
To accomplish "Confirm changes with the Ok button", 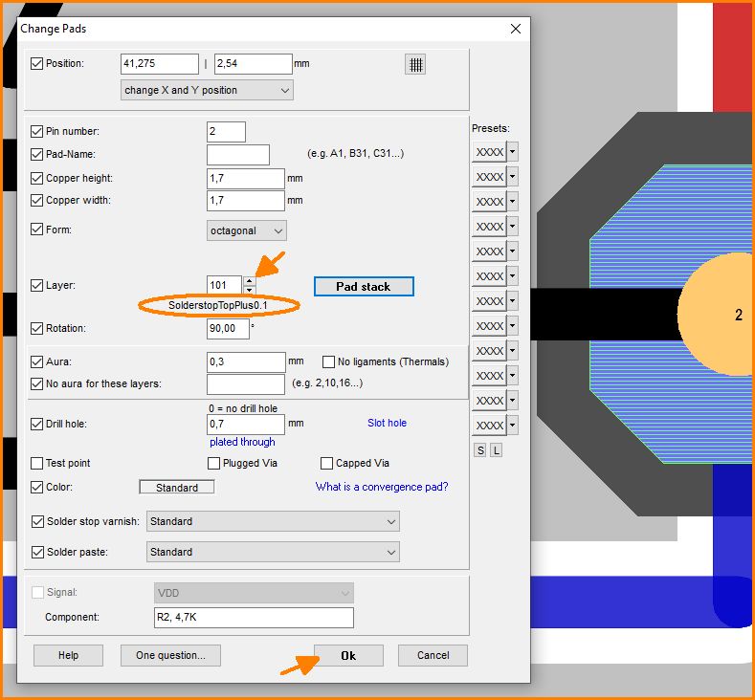I will point(348,655).
